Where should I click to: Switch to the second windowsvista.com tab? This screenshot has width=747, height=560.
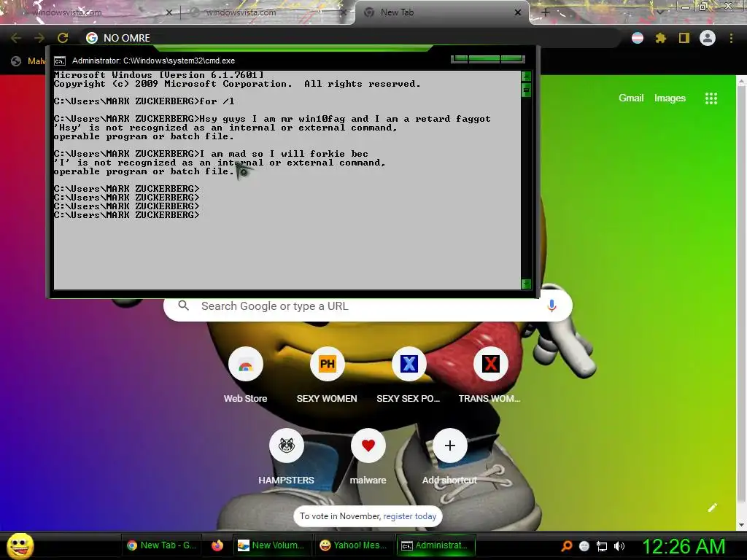(x=267, y=12)
